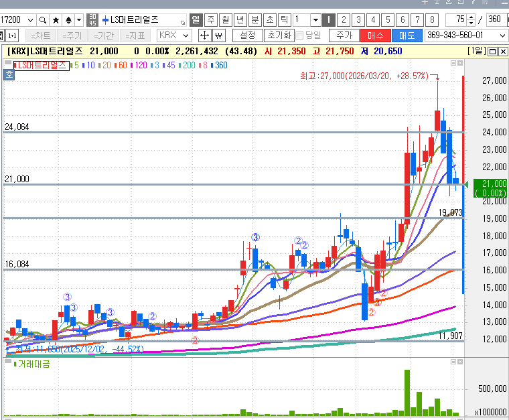Click the 초기화 reset button
Viewport: 509px width, 420px height.
(279, 36)
